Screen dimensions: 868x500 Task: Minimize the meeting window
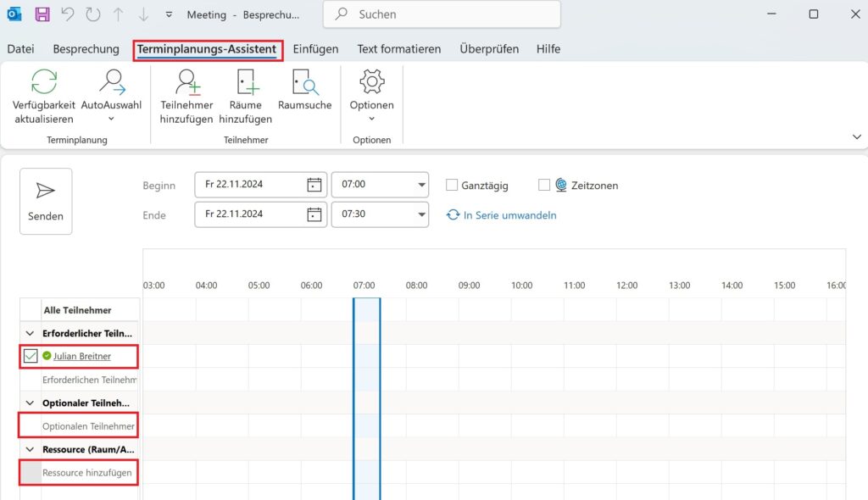tap(771, 14)
